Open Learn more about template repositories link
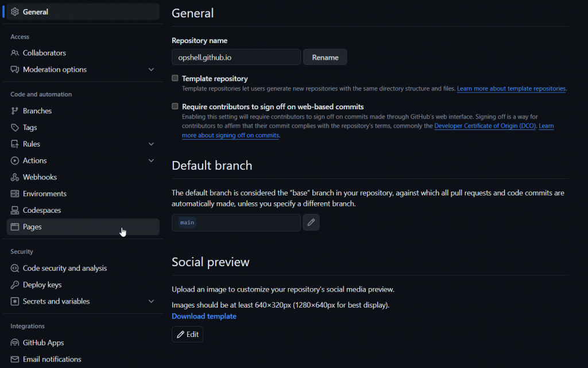The height and width of the screenshot is (368, 588). (x=511, y=89)
